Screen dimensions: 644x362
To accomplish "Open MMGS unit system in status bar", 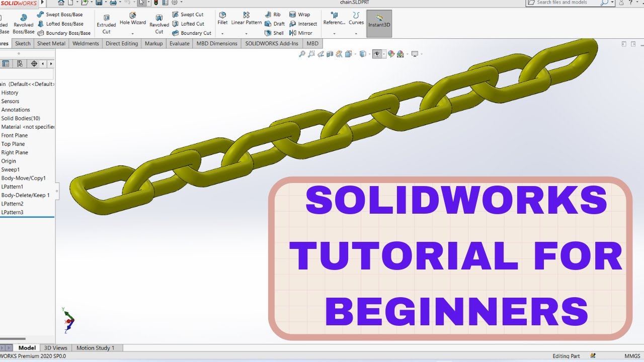I will 632,356.
